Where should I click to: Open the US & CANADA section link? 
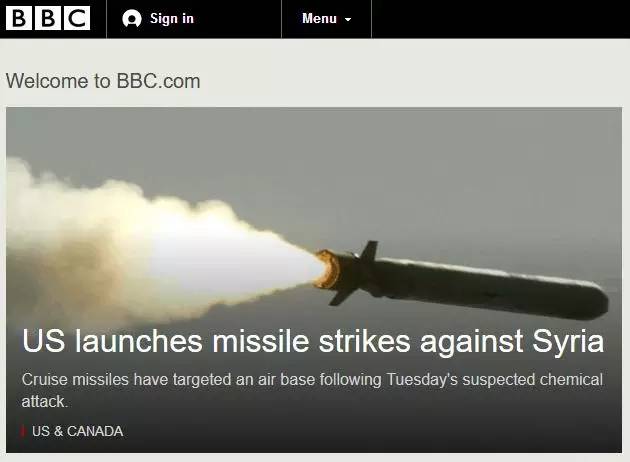click(x=78, y=431)
